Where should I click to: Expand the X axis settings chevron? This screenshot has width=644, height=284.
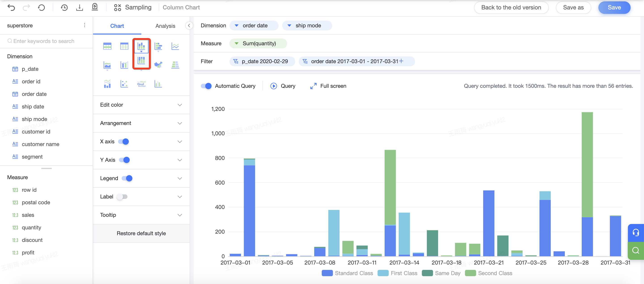180,142
